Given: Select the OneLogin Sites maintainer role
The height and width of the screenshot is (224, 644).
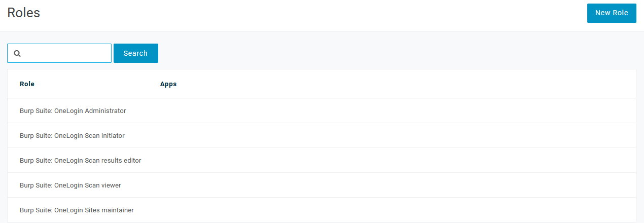Looking at the screenshot, I should pos(77,210).
